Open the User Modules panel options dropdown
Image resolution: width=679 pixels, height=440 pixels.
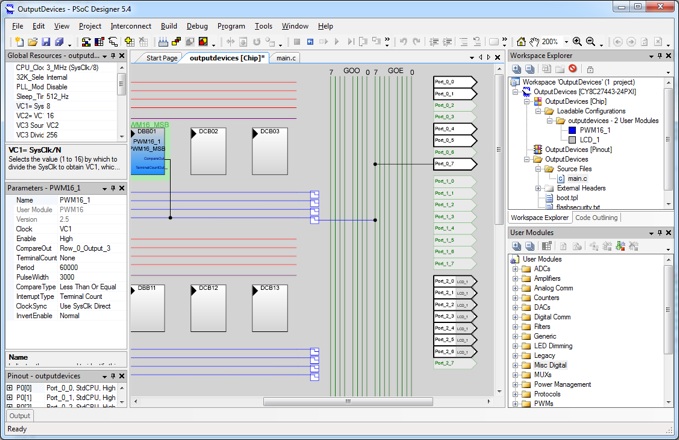click(x=651, y=233)
